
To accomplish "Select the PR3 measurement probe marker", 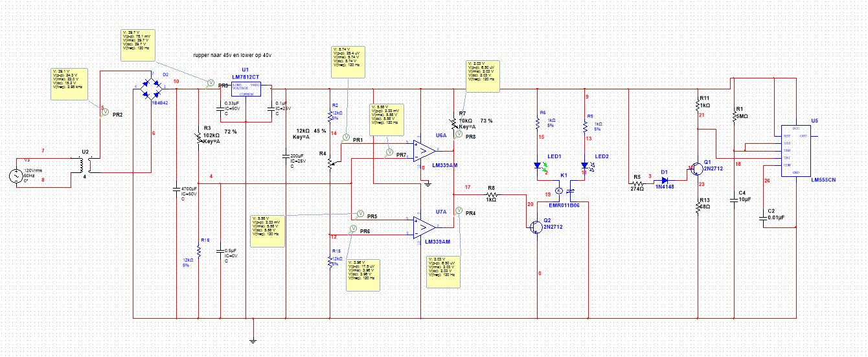I will (210, 82).
